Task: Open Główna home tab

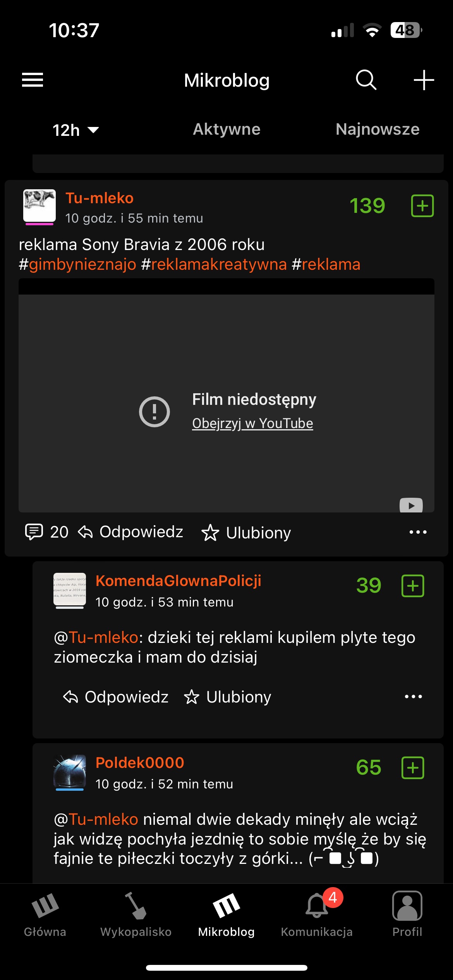Action: coord(45,915)
